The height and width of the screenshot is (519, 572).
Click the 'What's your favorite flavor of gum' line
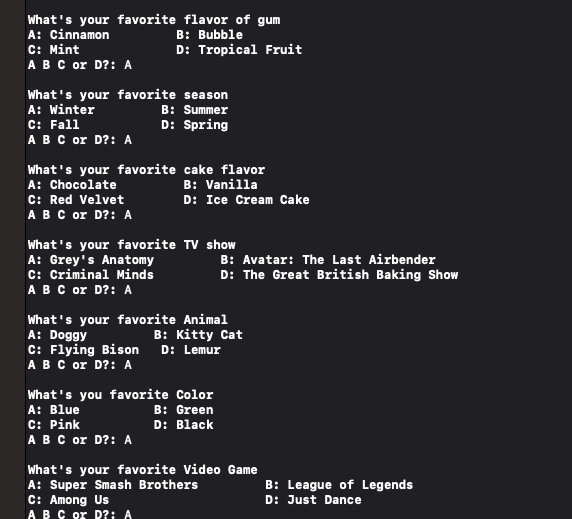click(x=154, y=20)
